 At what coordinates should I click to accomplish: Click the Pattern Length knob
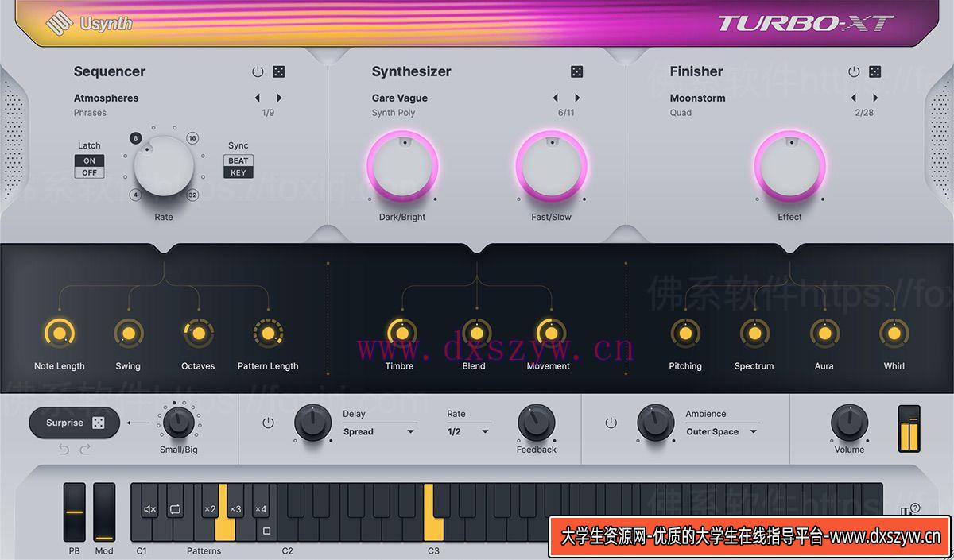(x=268, y=334)
